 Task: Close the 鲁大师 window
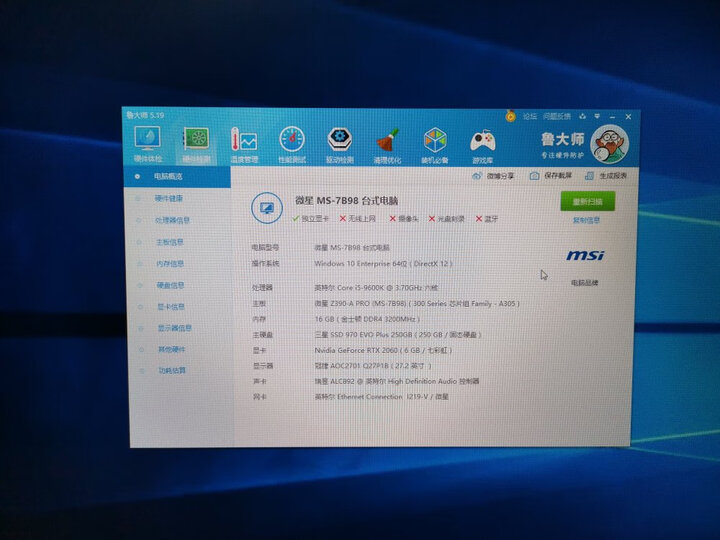click(628, 117)
